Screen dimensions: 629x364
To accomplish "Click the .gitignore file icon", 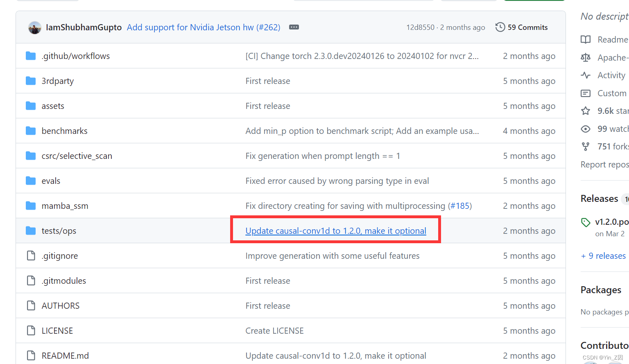I will tap(31, 255).
